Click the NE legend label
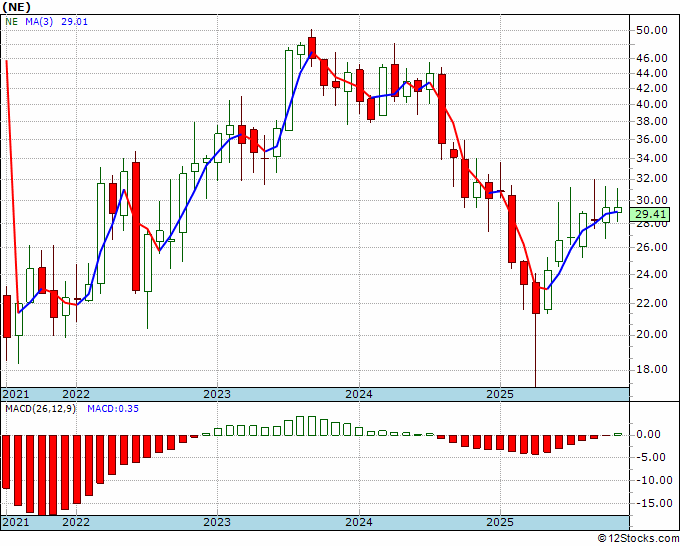The width and height of the screenshot is (680, 546). (x=12, y=21)
